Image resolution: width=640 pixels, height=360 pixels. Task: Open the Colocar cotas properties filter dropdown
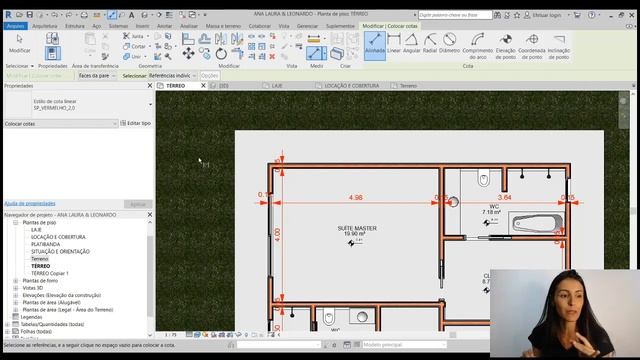coord(61,123)
